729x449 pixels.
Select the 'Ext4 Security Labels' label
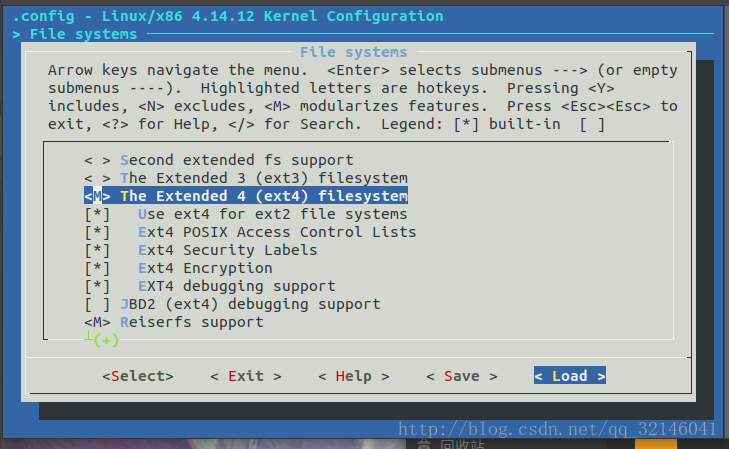(228, 250)
